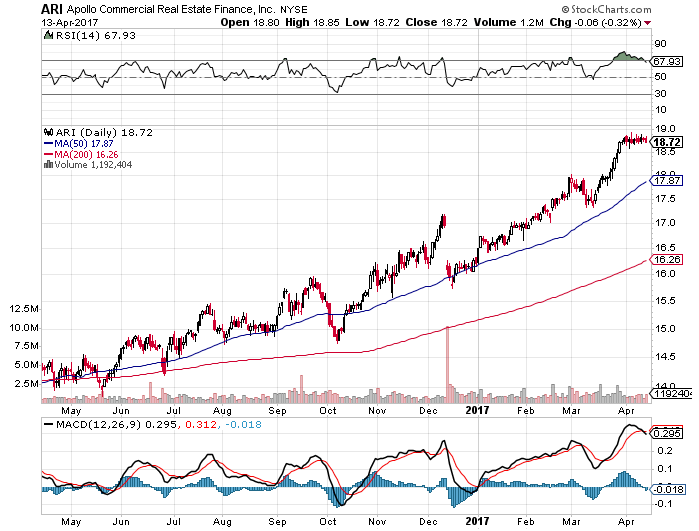Viewport: 699px width, 531px height.
Task: Click the volume bars icon in the legend
Action: click(48, 165)
